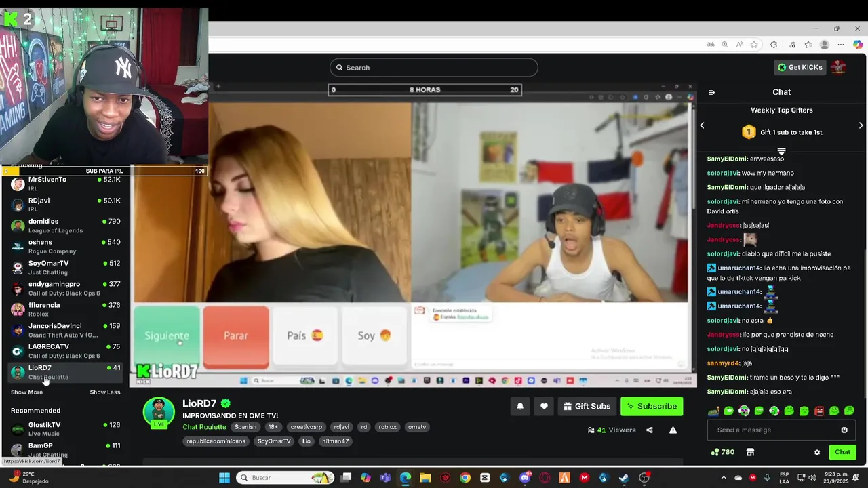This screenshot has width=868, height=488.
Task: Click the SoyOmarTV tag under stream title
Action: coord(274,441)
